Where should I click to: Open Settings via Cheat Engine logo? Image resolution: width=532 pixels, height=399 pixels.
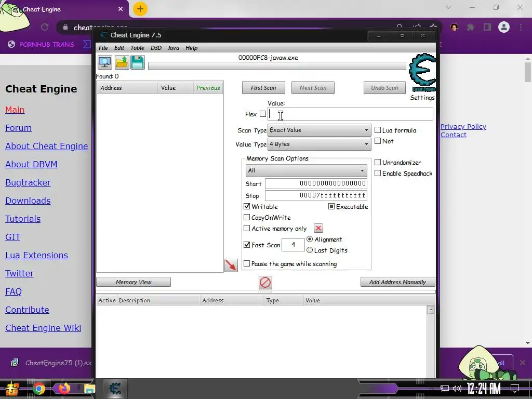(x=422, y=73)
